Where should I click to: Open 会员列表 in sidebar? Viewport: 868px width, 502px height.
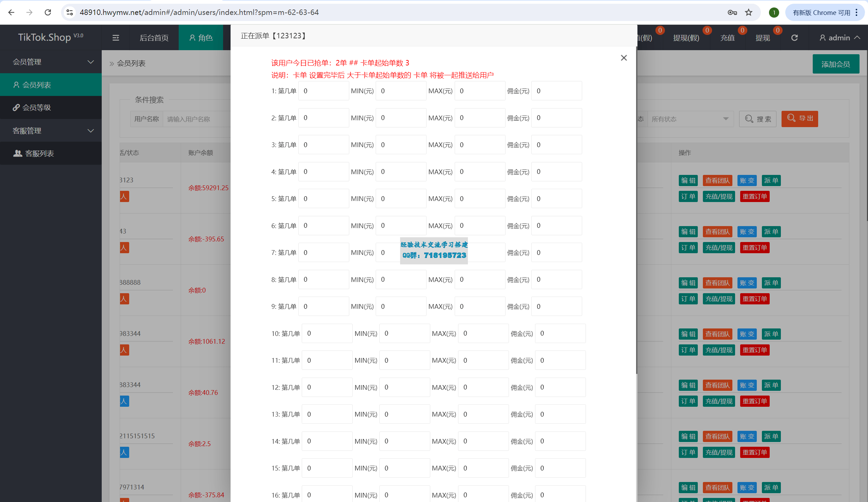[x=51, y=85]
